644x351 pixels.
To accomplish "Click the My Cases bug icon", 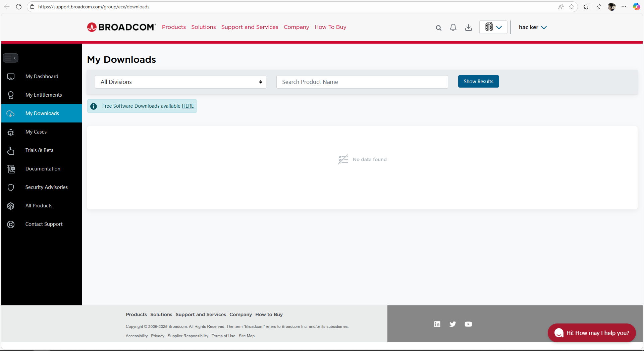I will pyautogui.click(x=11, y=132).
